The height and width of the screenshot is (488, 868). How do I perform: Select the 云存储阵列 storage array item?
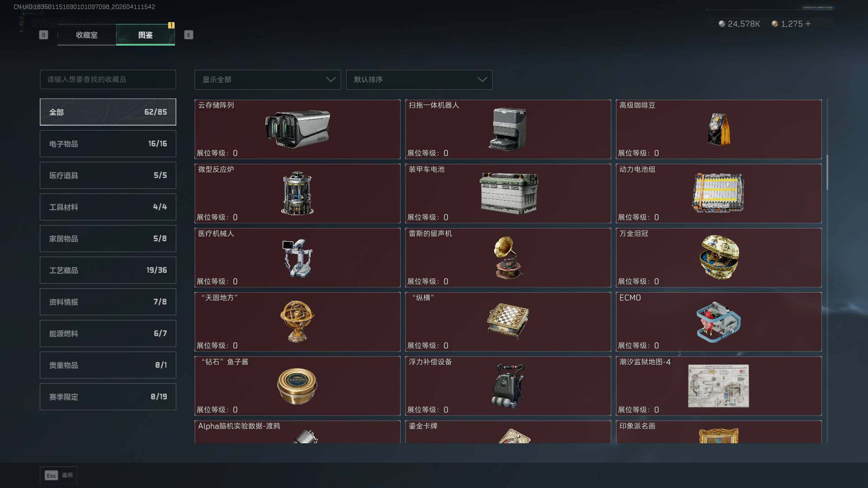tap(297, 129)
